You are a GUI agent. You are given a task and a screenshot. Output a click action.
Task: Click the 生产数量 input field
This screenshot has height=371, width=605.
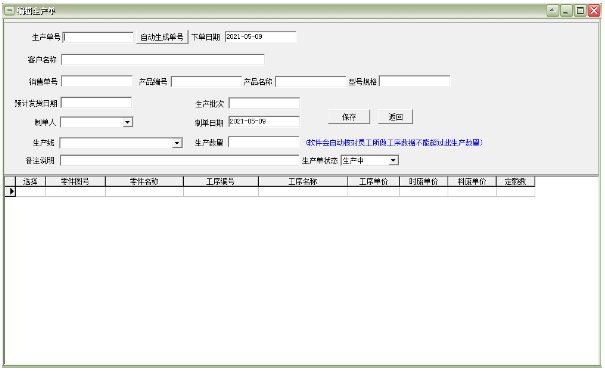(264, 142)
